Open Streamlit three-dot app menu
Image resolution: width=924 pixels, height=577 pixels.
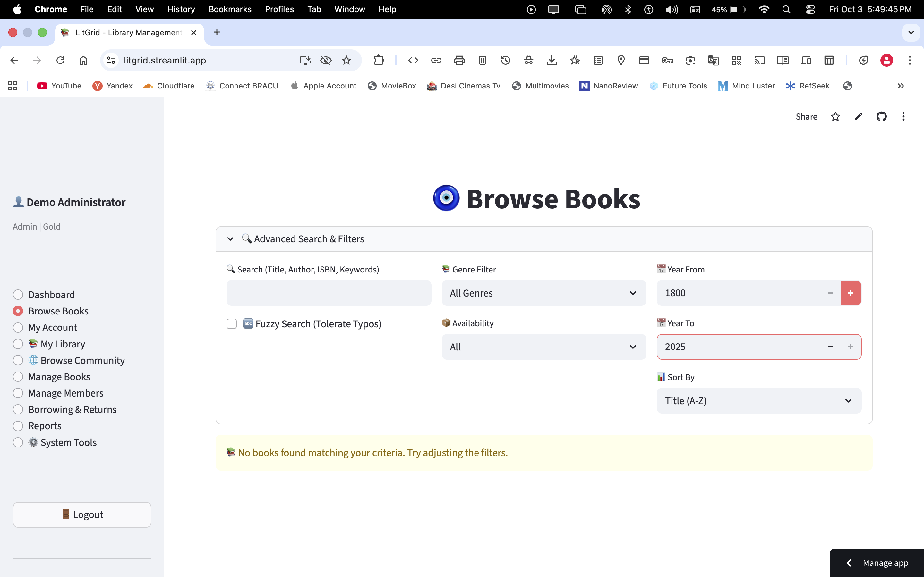(x=903, y=116)
